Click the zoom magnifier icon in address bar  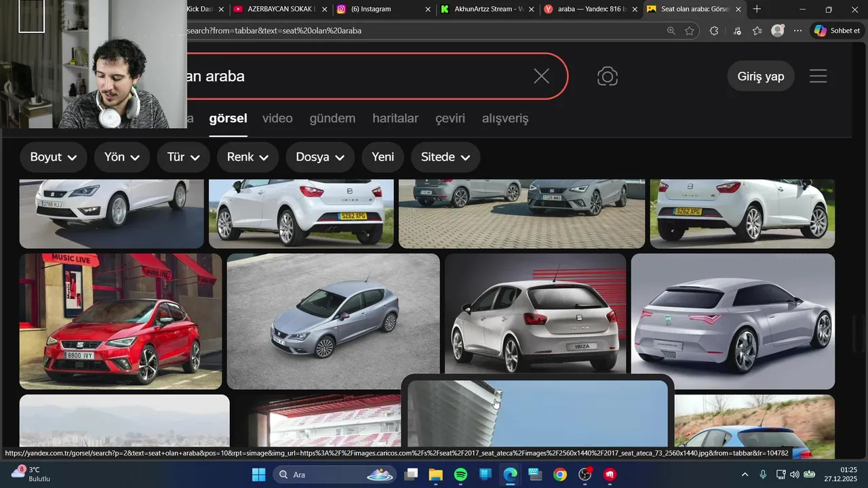[x=671, y=30]
